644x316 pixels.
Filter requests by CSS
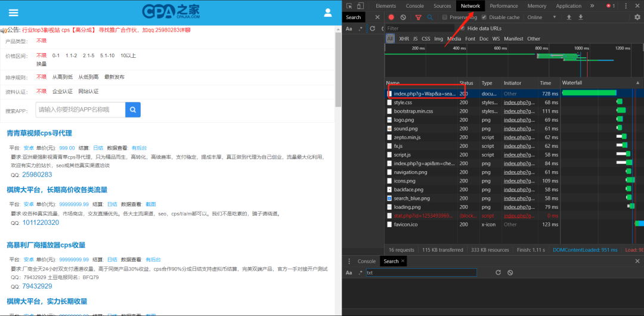coord(426,39)
